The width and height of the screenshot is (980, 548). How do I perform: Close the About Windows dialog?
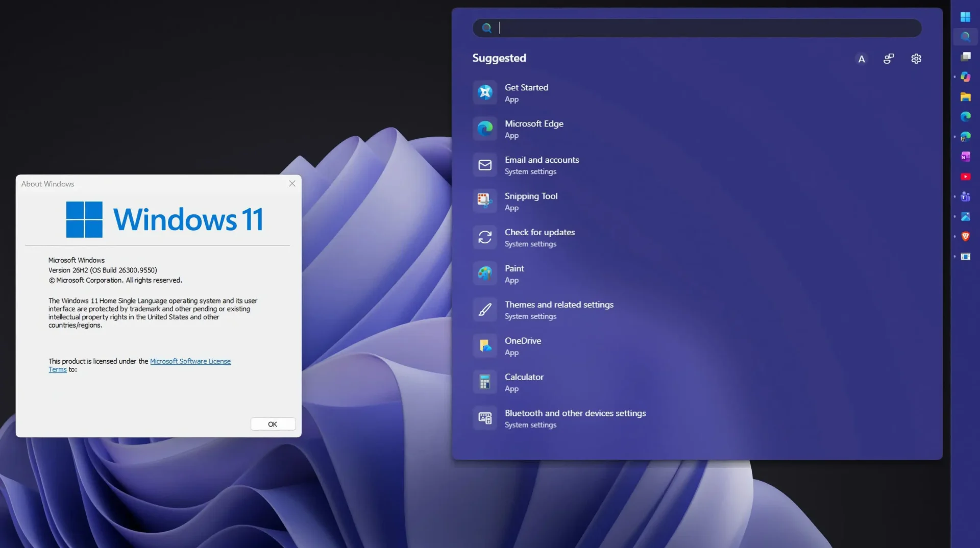[x=292, y=184]
